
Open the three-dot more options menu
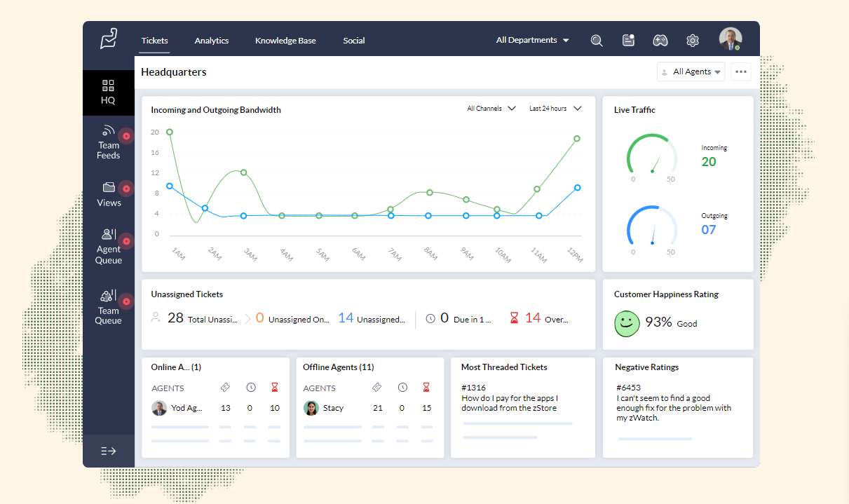pyautogui.click(x=741, y=71)
